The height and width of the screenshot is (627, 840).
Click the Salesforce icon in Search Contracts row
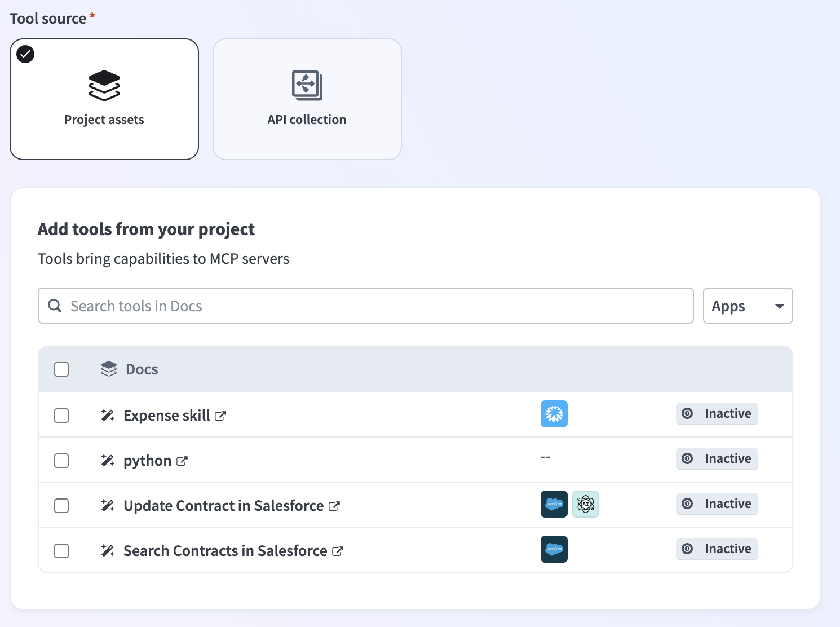point(554,549)
